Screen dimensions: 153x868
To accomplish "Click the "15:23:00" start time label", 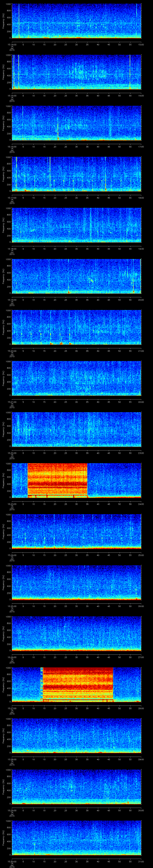I will click(12, 504).
